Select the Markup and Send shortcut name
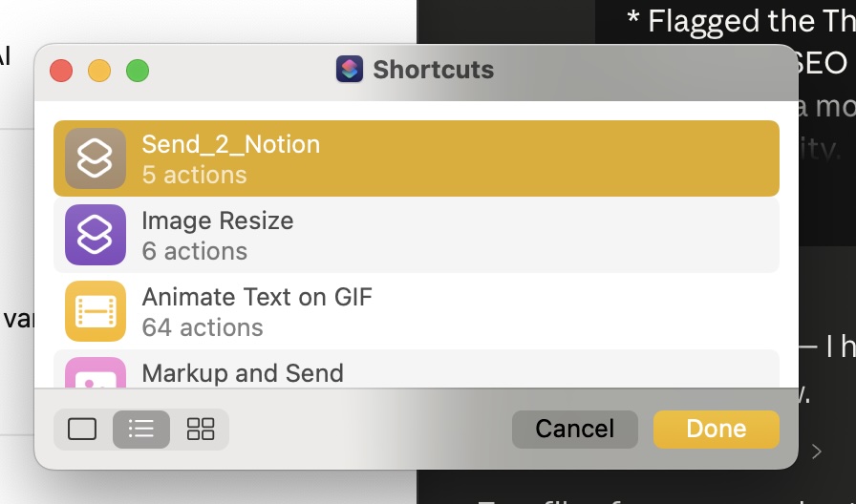Screen dimensions: 856x504 tap(243, 373)
